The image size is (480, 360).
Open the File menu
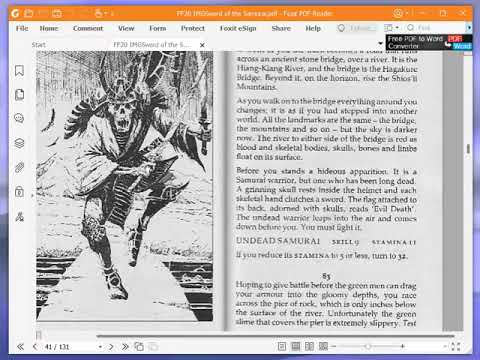coord(22,28)
